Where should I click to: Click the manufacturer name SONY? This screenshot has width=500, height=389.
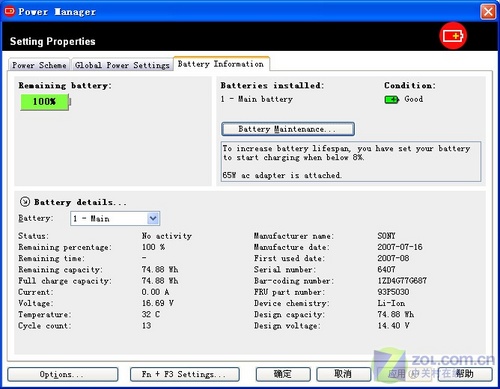click(386, 236)
